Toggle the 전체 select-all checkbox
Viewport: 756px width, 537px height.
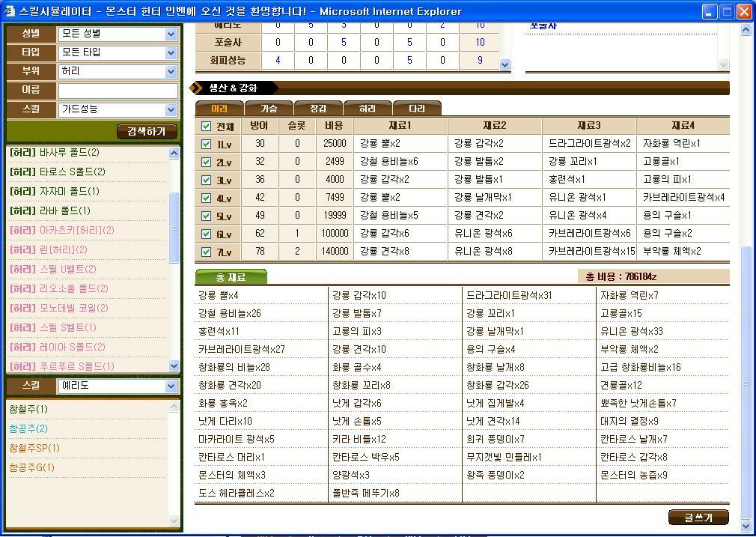[206, 127]
